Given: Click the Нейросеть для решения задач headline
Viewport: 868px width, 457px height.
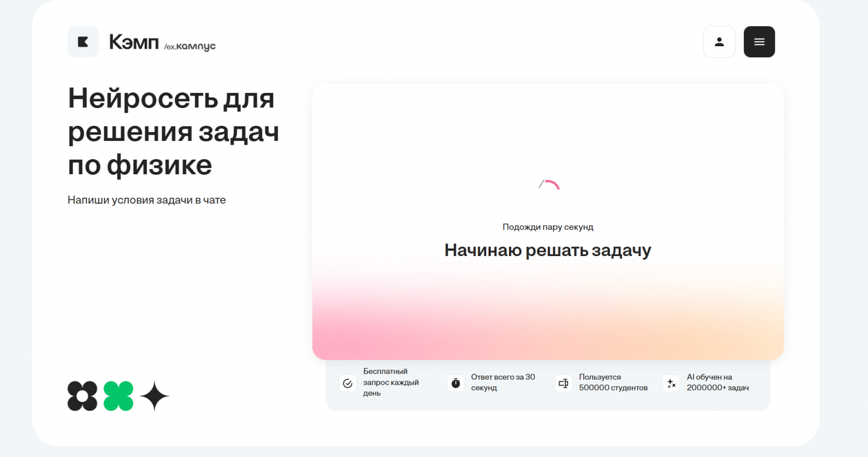Looking at the screenshot, I should (173, 132).
